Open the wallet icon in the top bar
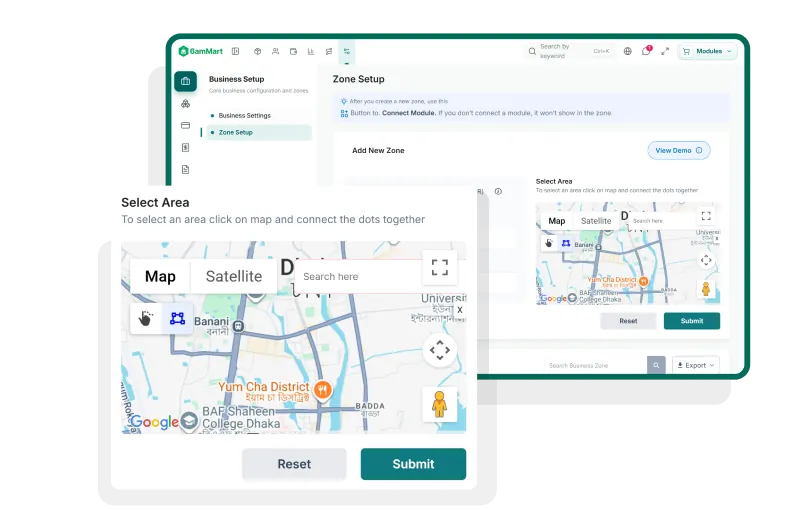791x510 pixels. point(293,51)
